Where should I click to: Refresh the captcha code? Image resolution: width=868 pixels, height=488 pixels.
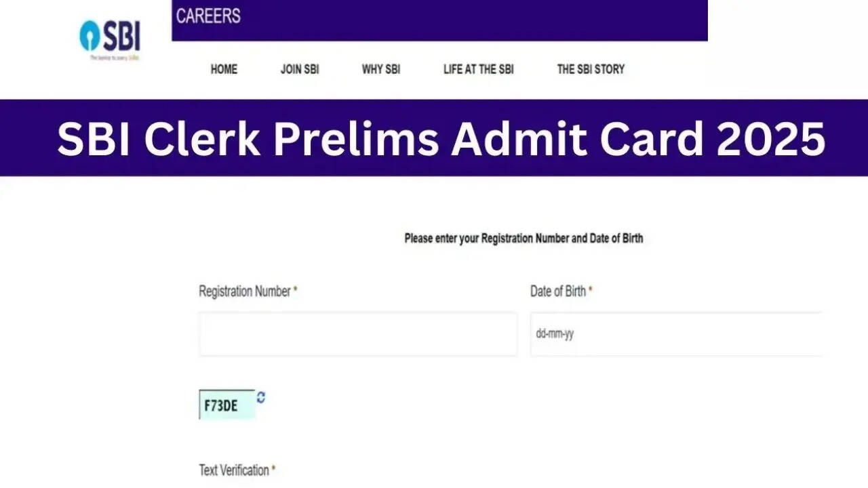(261, 398)
